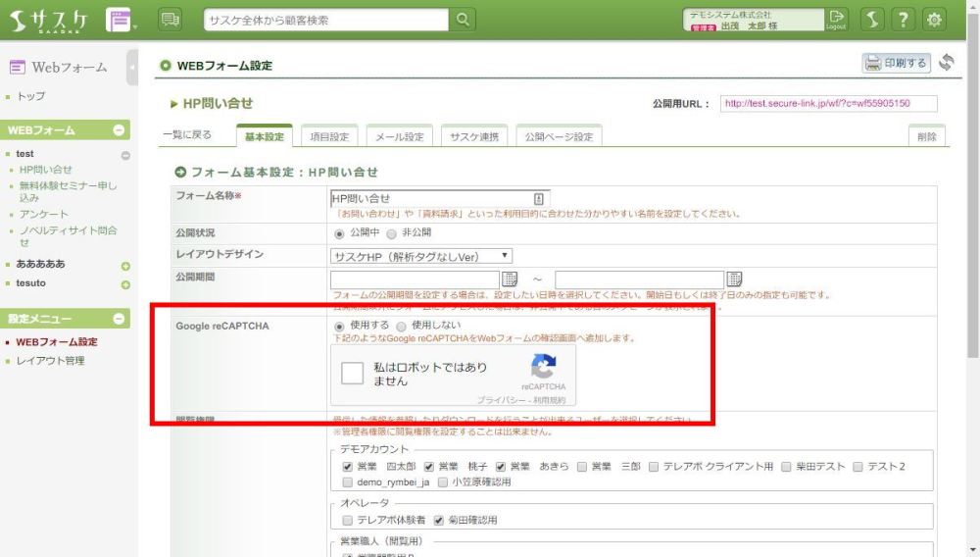This screenshot has height=557, width=980.
Task: Open the end date calendar picker icon
Action: click(x=734, y=279)
